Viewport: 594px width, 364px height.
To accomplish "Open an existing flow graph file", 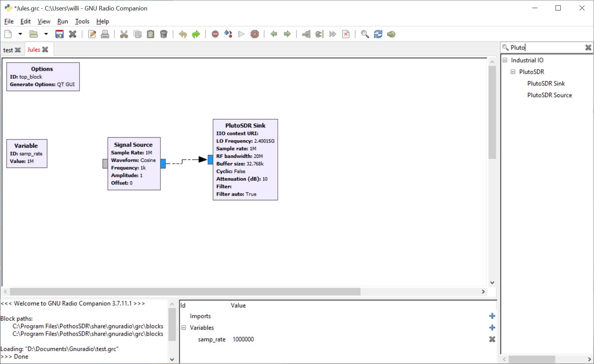I will (33, 34).
